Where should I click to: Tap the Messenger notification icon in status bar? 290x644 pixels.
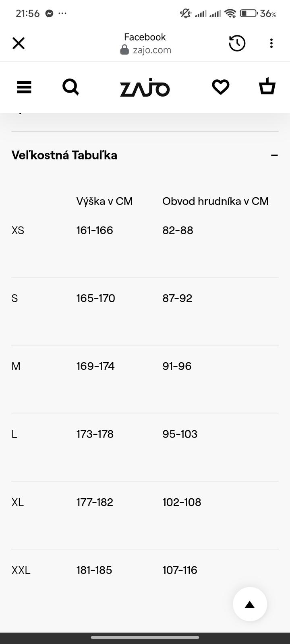(49, 13)
